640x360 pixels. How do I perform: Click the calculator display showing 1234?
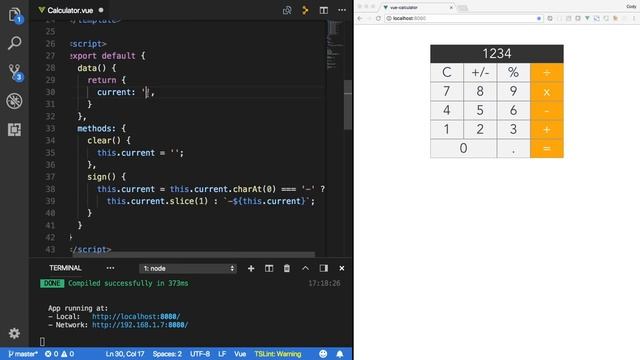[497, 54]
